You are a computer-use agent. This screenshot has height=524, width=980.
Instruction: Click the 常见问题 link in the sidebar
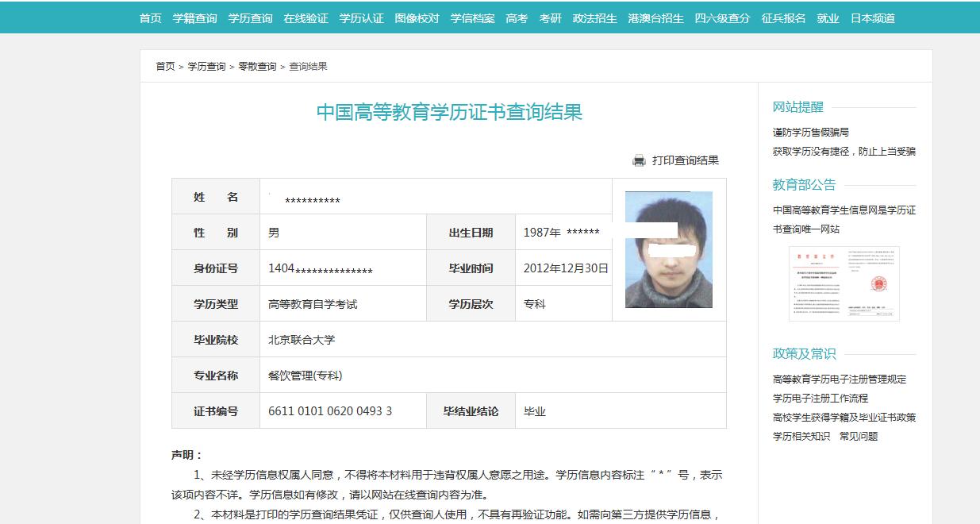tap(859, 437)
